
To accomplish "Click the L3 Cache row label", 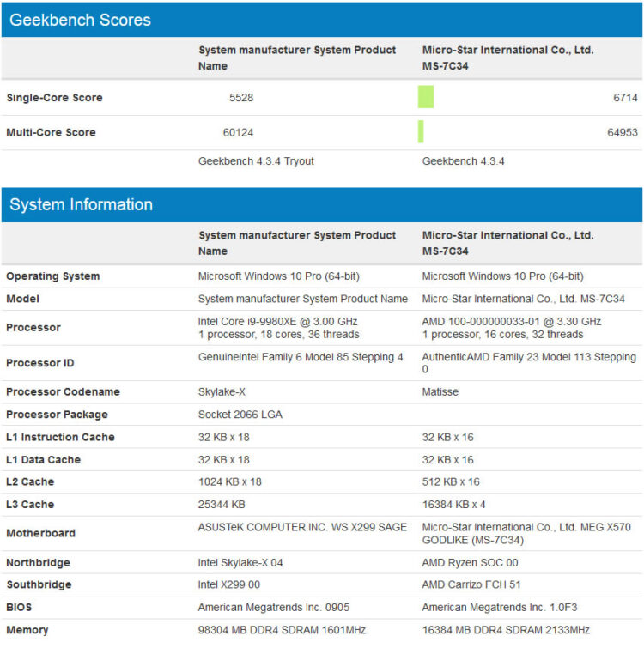I will pos(30,505).
